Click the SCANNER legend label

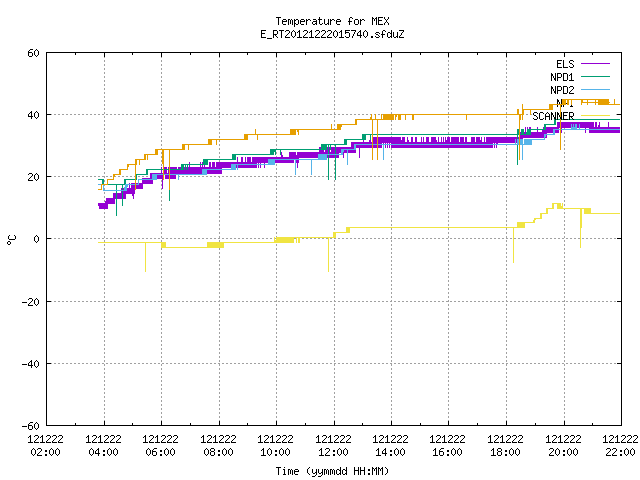pos(553,116)
